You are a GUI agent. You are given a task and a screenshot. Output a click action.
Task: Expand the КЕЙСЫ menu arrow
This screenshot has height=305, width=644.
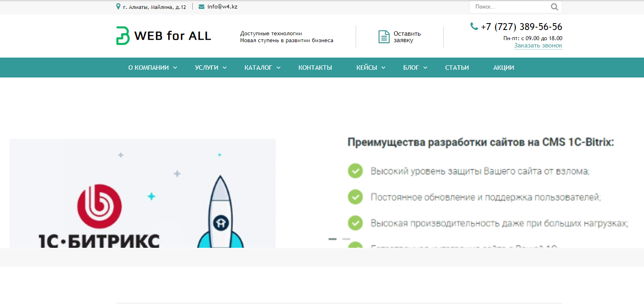pyautogui.click(x=383, y=68)
